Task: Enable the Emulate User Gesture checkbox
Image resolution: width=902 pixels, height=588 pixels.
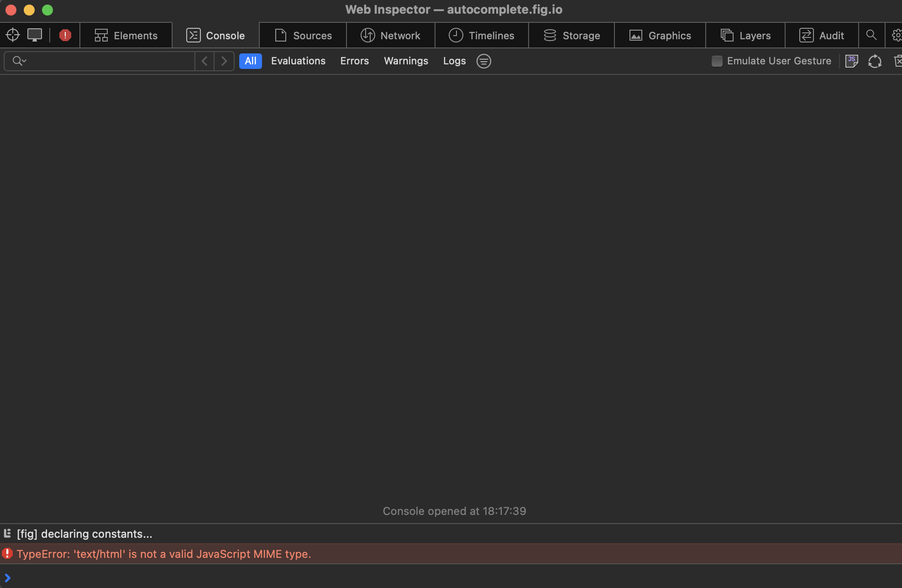Action: (717, 61)
